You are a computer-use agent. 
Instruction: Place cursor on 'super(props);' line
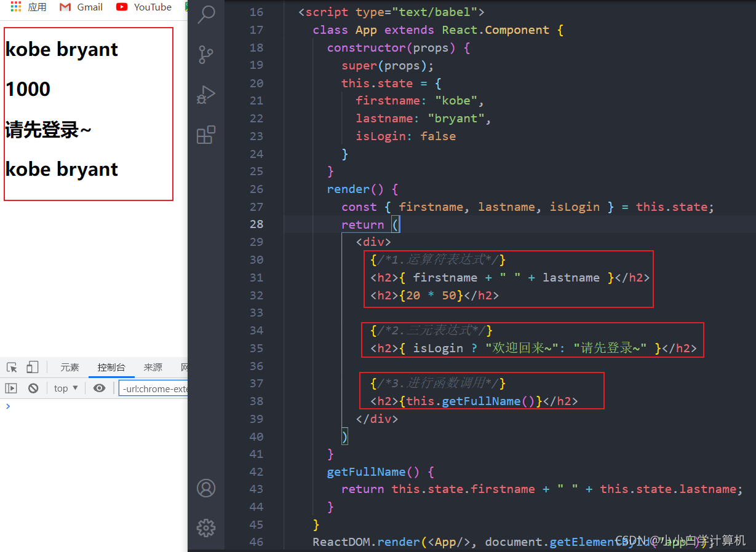point(388,66)
